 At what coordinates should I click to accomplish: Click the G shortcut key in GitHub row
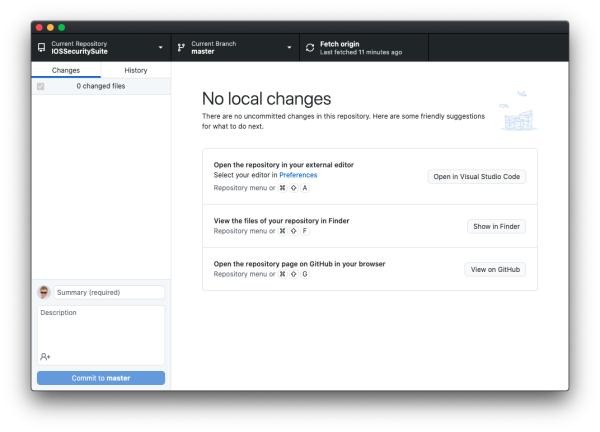[305, 274]
